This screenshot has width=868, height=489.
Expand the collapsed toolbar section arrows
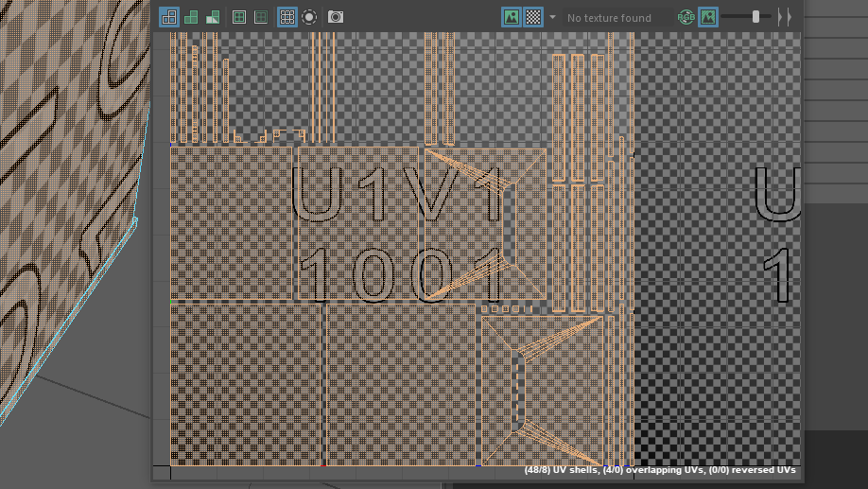coord(783,17)
